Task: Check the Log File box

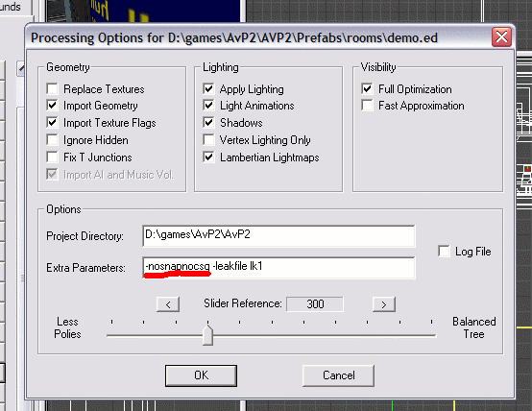Action: [444, 252]
